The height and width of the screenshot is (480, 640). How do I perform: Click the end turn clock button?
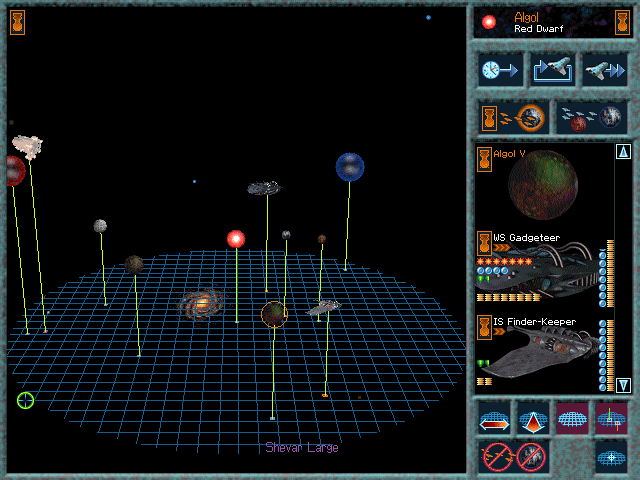tap(500, 70)
